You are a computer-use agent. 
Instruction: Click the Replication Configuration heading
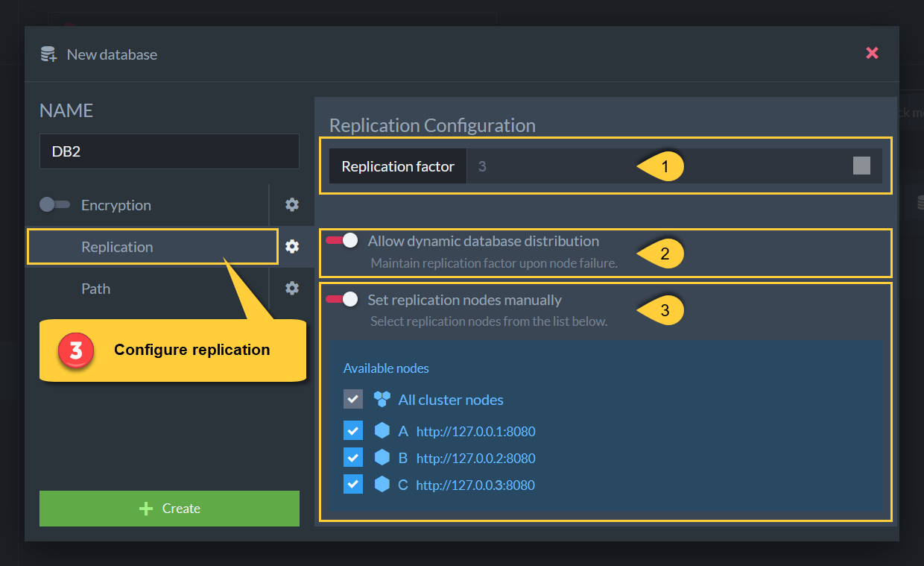tap(432, 125)
